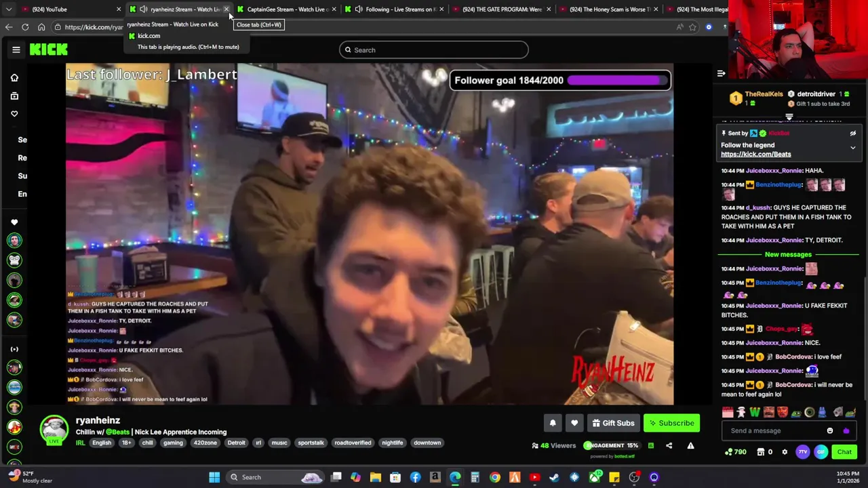Click the Kick logo
This screenshot has height=488, width=868.
[48, 49]
